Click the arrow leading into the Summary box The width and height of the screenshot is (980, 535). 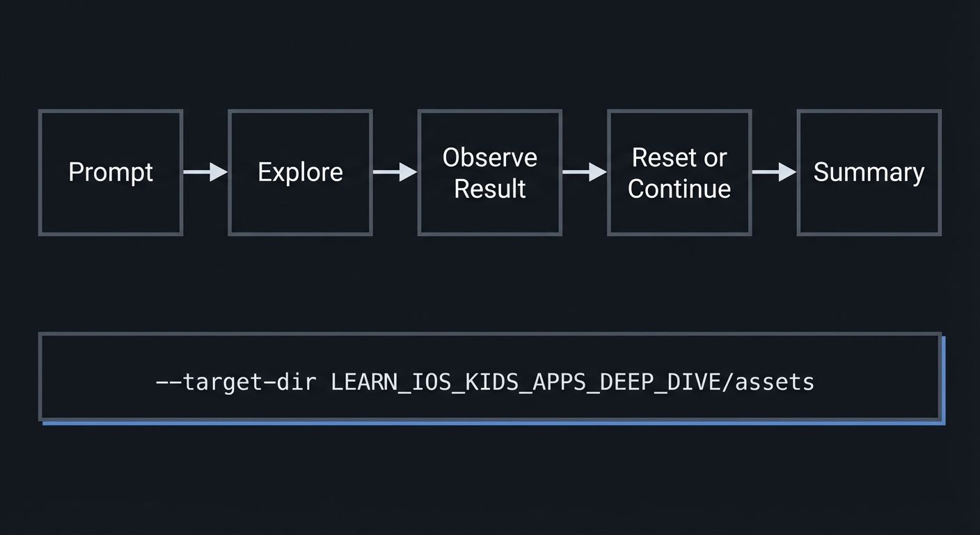(x=774, y=172)
